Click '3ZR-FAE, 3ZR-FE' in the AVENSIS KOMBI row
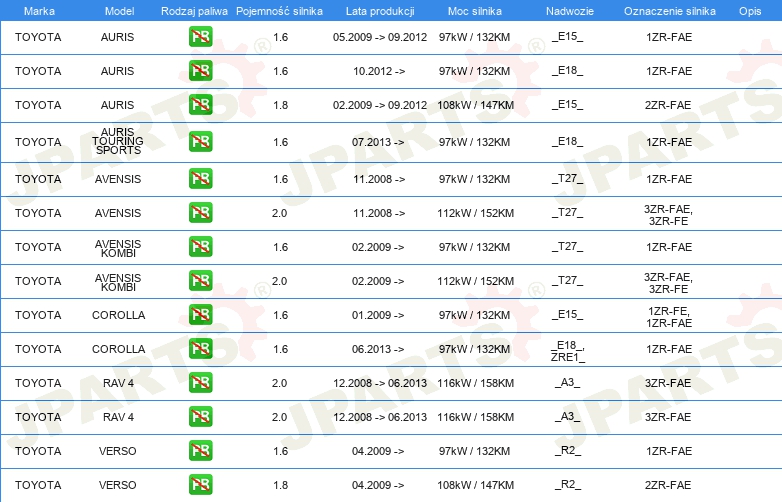 [x=668, y=283]
